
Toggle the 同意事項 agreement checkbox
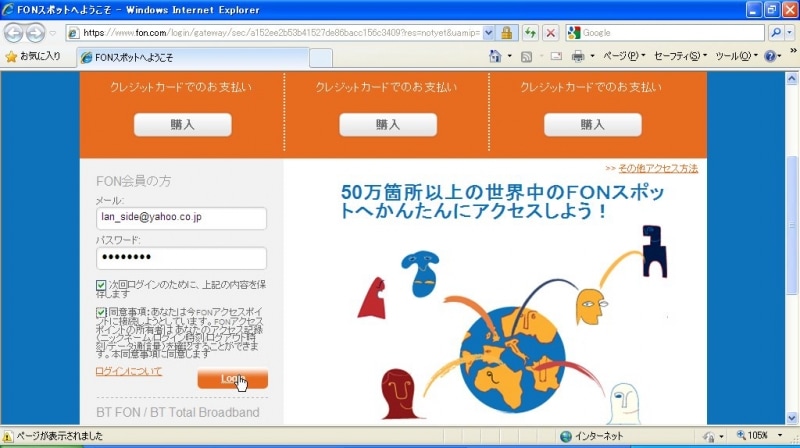[x=101, y=312]
